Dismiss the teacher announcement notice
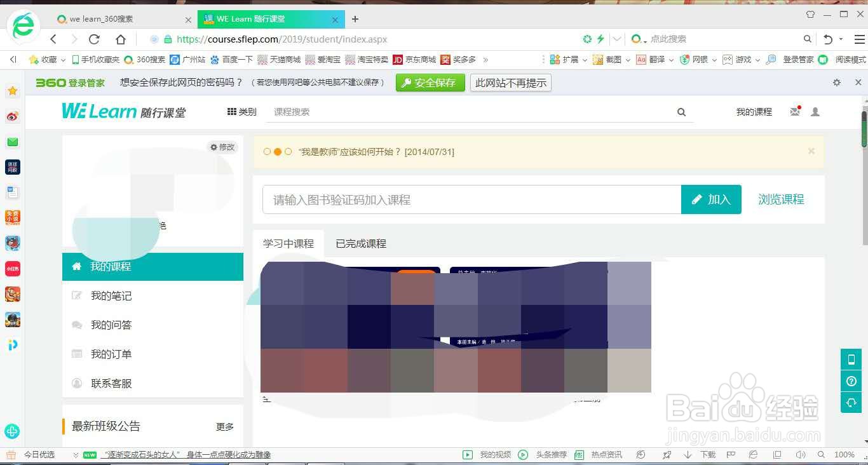This screenshot has height=465, width=868. [811, 151]
